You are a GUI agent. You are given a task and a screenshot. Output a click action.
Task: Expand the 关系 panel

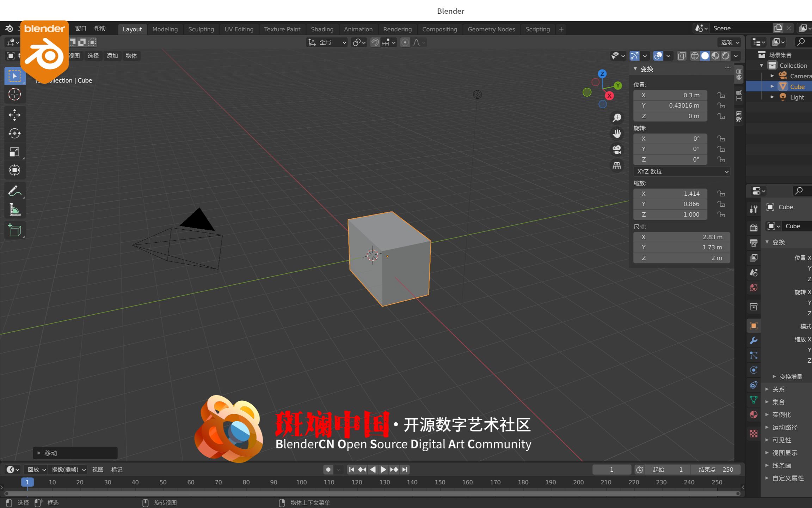[778, 389]
